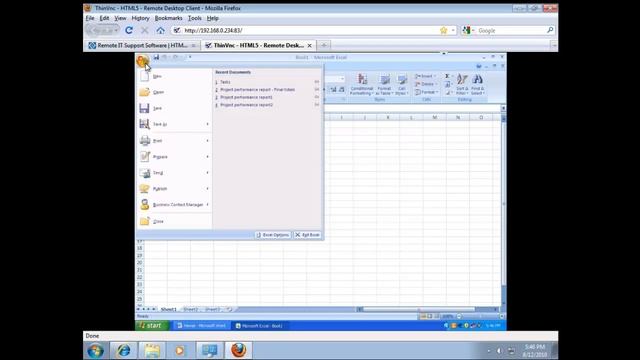Click Microsoft Word button on remote taskbar
This screenshot has width=640, height=360.
point(202,326)
